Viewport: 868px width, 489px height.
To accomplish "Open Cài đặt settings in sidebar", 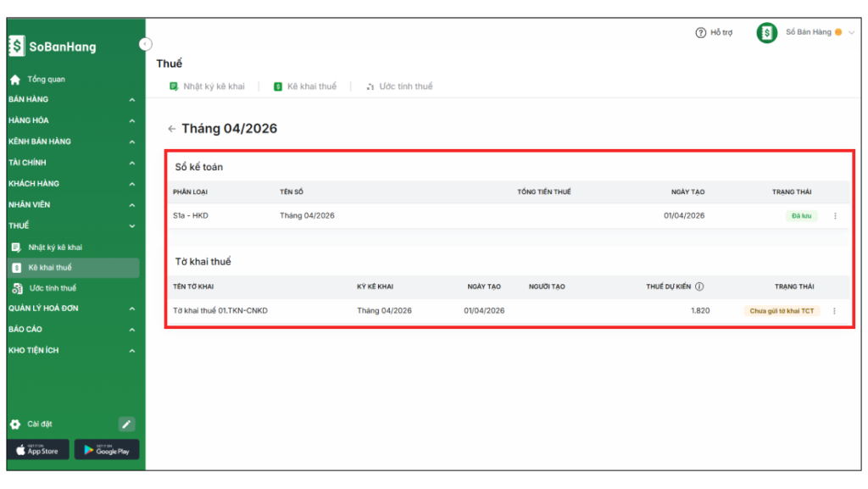I will point(40,424).
